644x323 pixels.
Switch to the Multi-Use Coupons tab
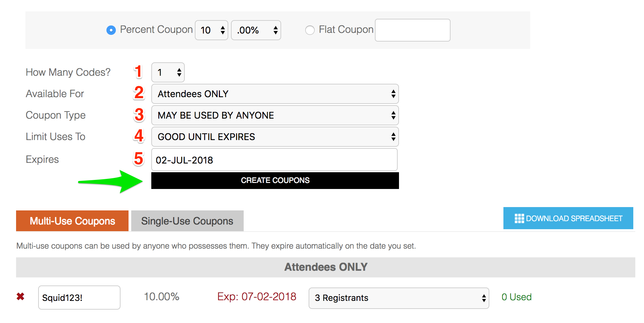click(x=72, y=221)
